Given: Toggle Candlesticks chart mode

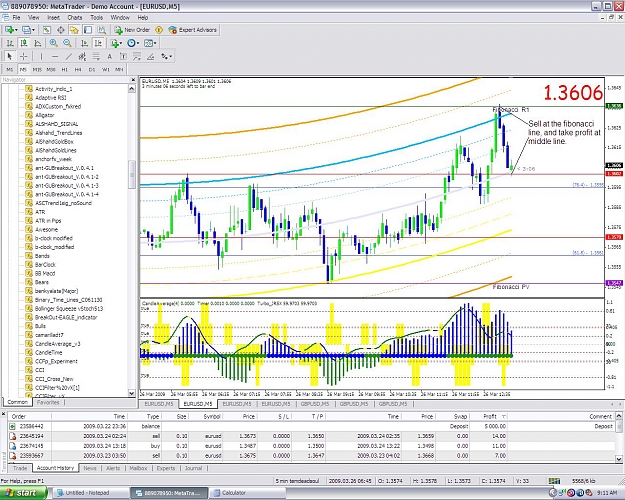Looking at the screenshot, I should pyautogui.click(x=24, y=43).
